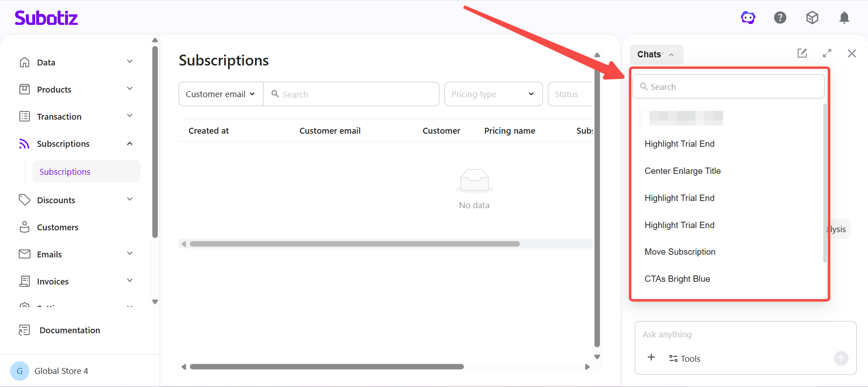Image resolution: width=868 pixels, height=387 pixels.
Task: Expand the chat panel to fullscreen
Action: coord(827,53)
